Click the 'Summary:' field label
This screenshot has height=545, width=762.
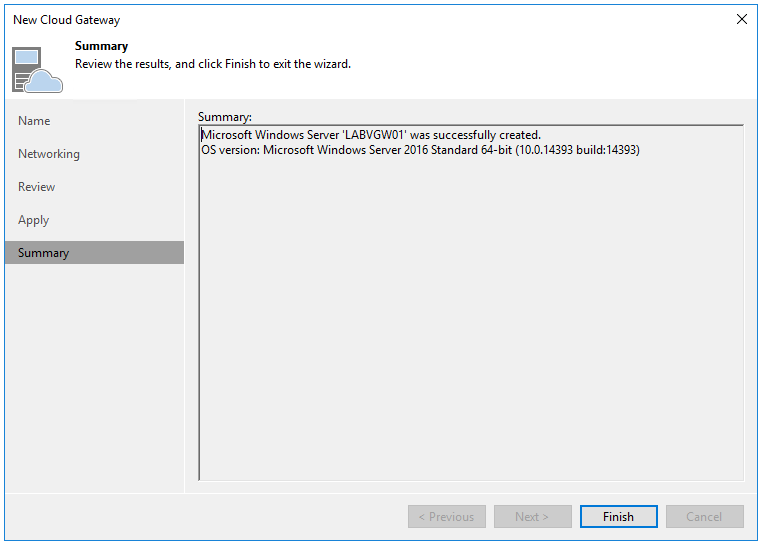225,117
